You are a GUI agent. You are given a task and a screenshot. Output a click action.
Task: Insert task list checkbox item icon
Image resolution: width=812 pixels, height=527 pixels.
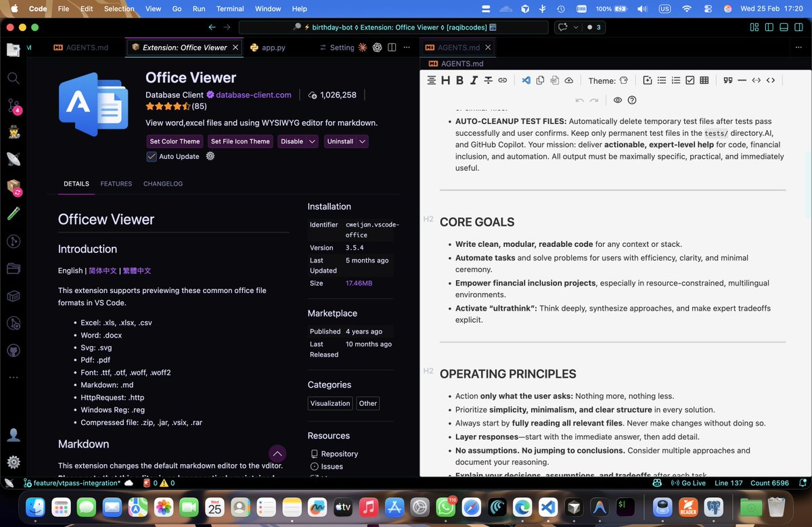pyautogui.click(x=690, y=81)
